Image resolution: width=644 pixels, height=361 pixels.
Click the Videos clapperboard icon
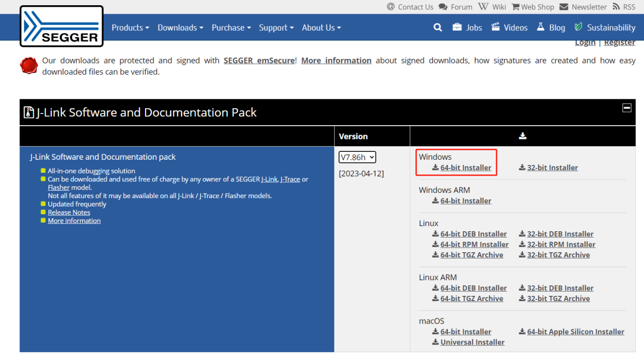tap(496, 27)
